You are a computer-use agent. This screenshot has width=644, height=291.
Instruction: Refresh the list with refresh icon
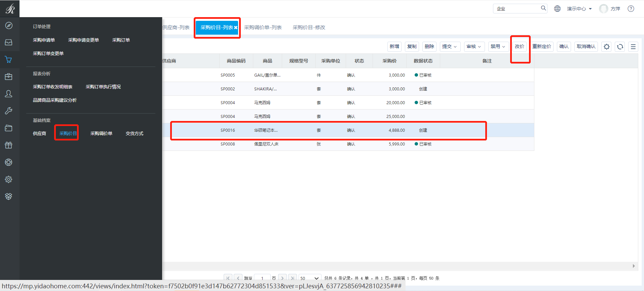point(620,47)
